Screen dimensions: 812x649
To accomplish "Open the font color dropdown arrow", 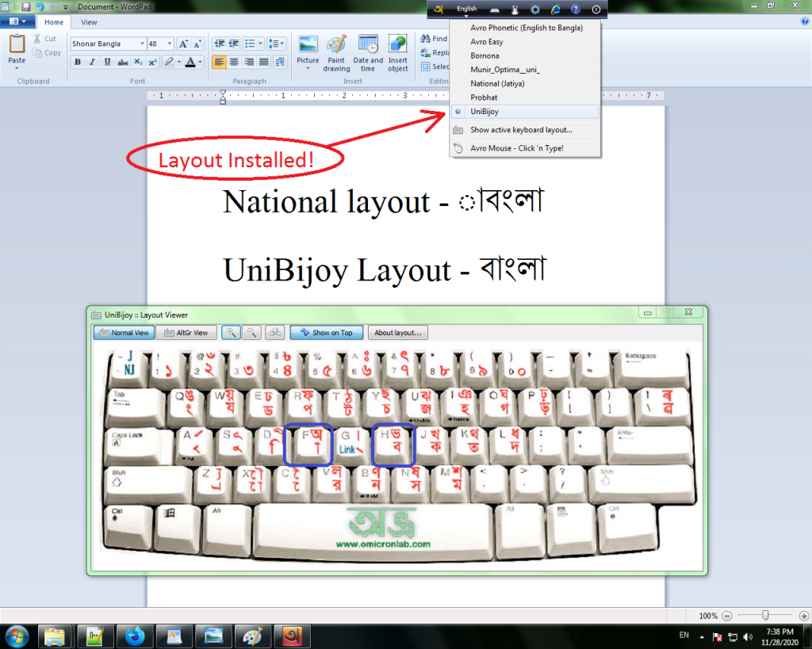I will click(x=201, y=62).
